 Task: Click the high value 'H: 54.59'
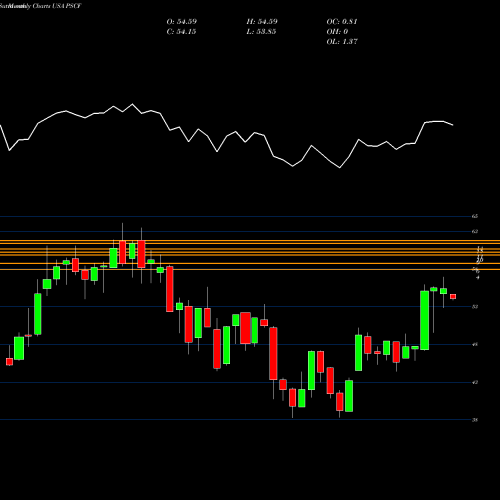click(x=262, y=22)
